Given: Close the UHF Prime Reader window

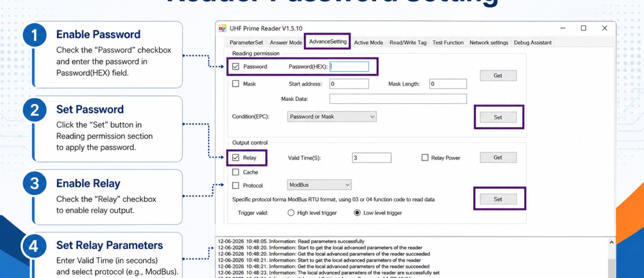Looking at the screenshot, I should pyautogui.click(x=605, y=28).
